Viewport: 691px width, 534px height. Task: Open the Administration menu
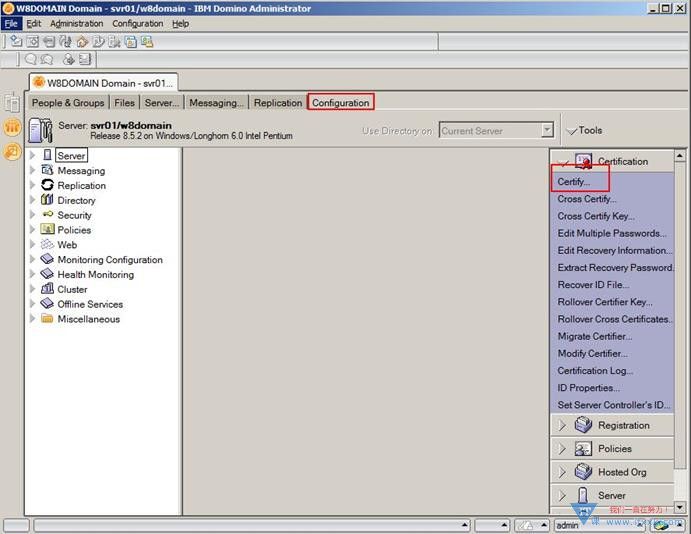(76, 24)
